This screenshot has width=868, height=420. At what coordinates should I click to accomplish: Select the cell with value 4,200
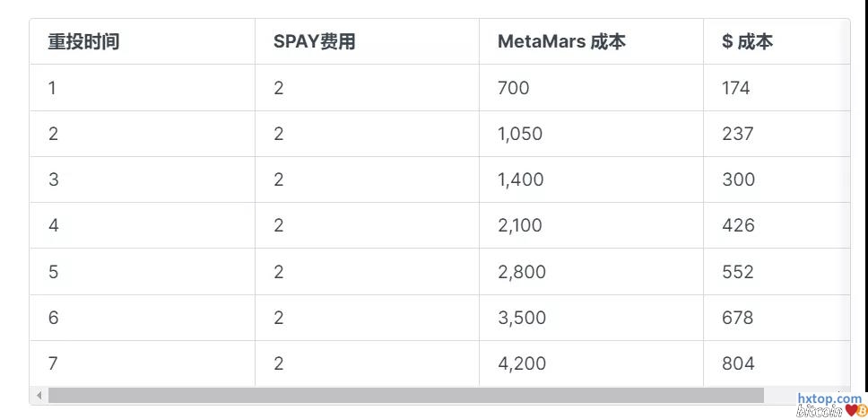point(521,363)
